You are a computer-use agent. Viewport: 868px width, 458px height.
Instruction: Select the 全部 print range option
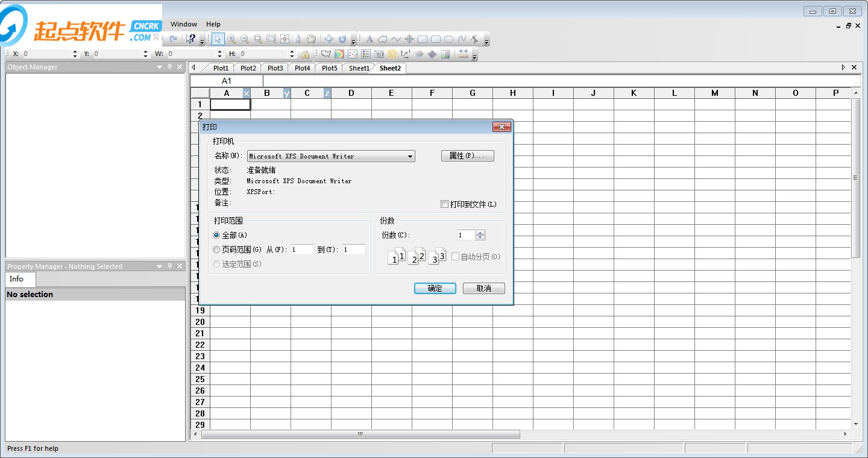coord(217,235)
